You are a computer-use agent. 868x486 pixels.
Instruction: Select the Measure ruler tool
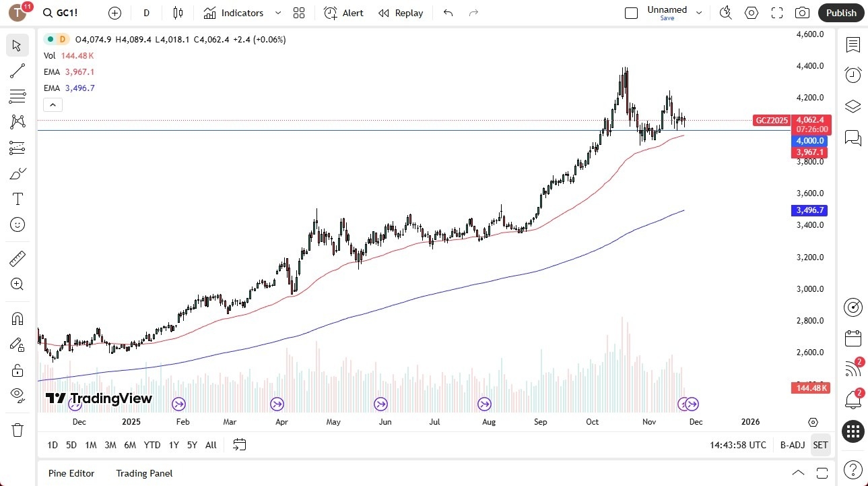click(x=17, y=258)
